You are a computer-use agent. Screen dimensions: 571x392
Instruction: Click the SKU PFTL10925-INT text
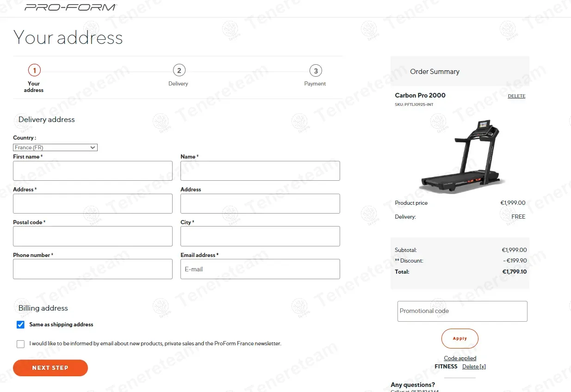click(x=414, y=104)
